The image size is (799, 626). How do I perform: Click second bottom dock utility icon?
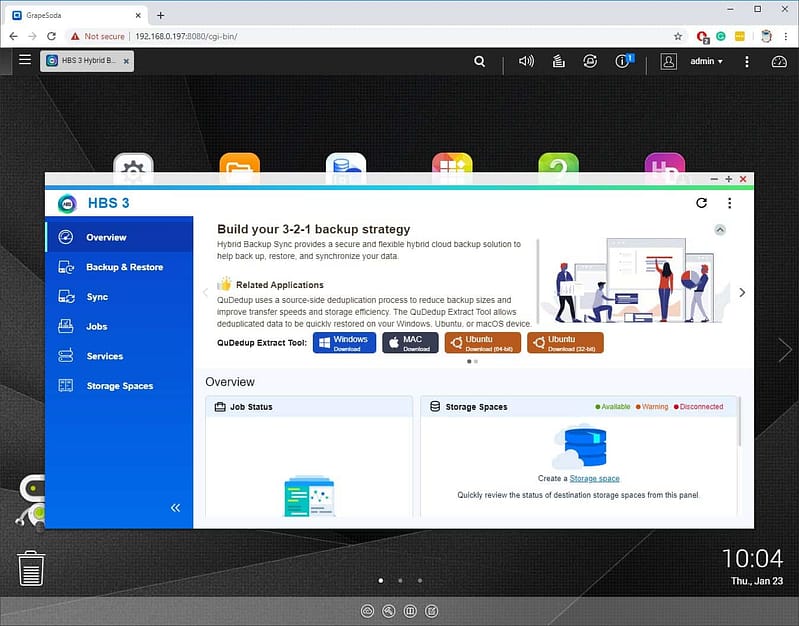(x=388, y=611)
